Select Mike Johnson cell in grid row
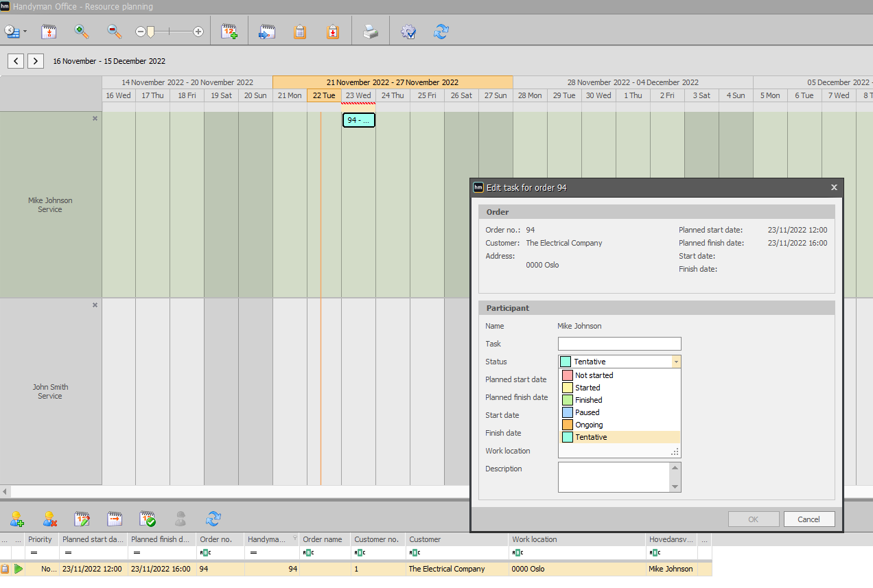The width and height of the screenshot is (873, 588). coord(671,569)
